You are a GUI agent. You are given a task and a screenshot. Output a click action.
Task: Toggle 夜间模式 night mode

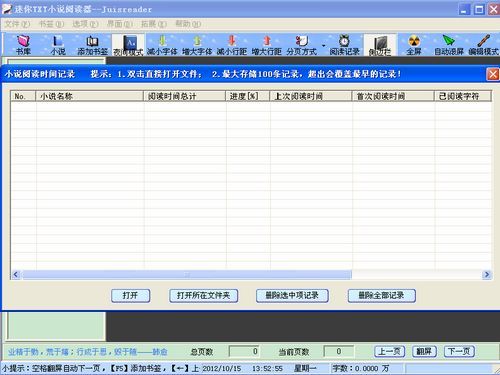pyautogui.click(x=128, y=45)
